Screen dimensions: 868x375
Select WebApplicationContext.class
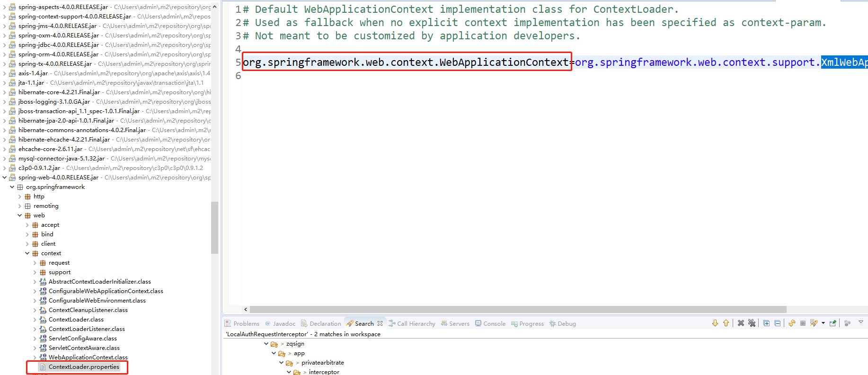(x=88, y=357)
